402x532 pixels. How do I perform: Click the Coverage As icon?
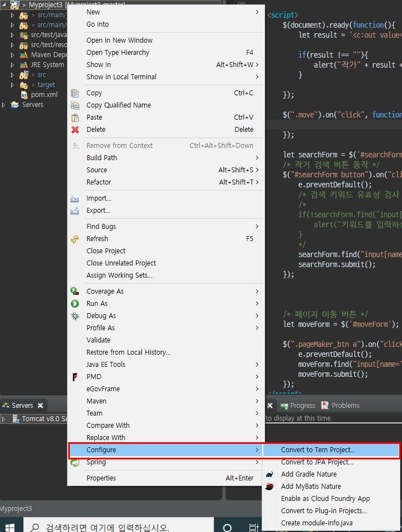(x=75, y=291)
